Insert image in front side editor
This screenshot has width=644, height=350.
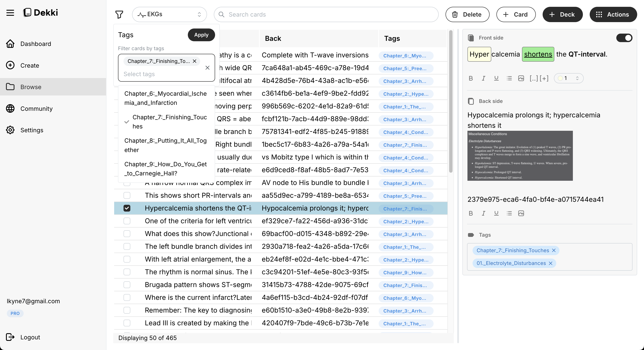(x=521, y=78)
